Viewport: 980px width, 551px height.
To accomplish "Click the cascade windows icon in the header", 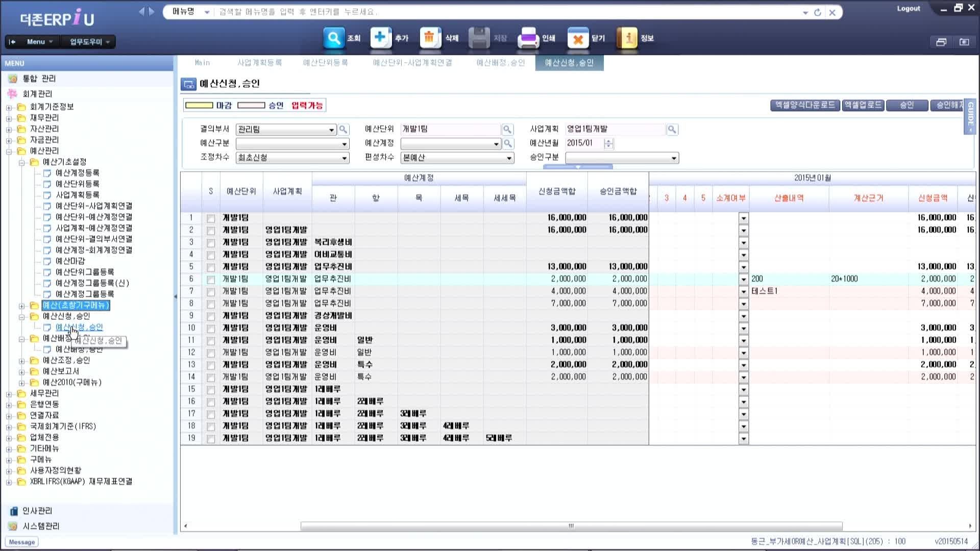I will (x=941, y=42).
